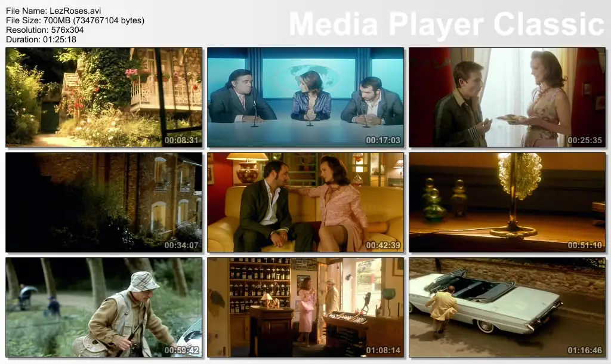The height and width of the screenshot is (364, 611).
Task: Select the shop interior thumbnail at 01:08:14
Action: pos(305,307)
